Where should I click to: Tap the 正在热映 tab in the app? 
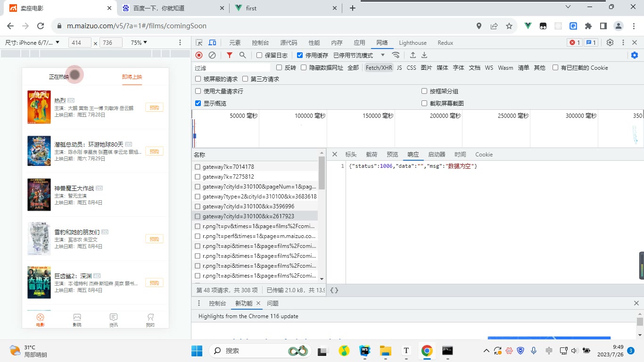pyautogui.click(x=59, y=77)
